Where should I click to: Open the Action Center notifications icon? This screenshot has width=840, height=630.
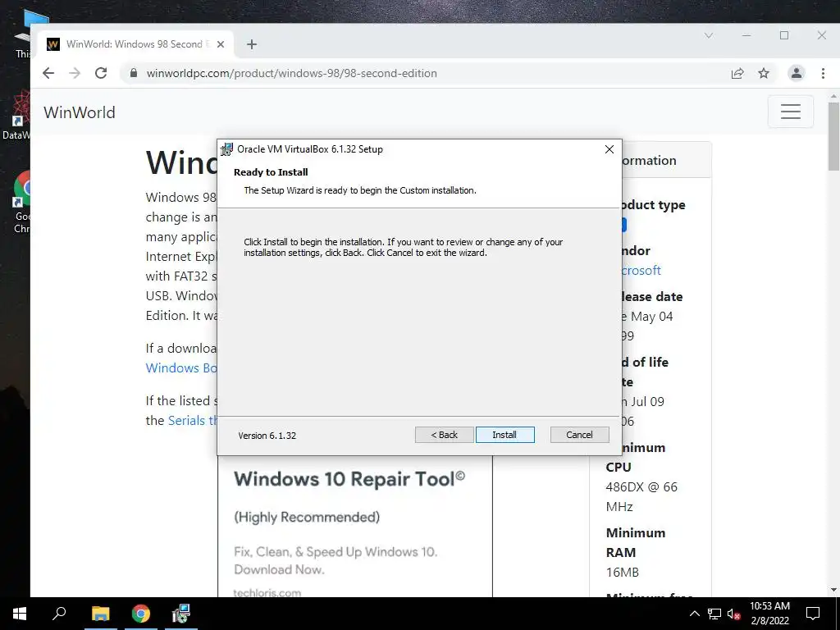coord(813,614)
